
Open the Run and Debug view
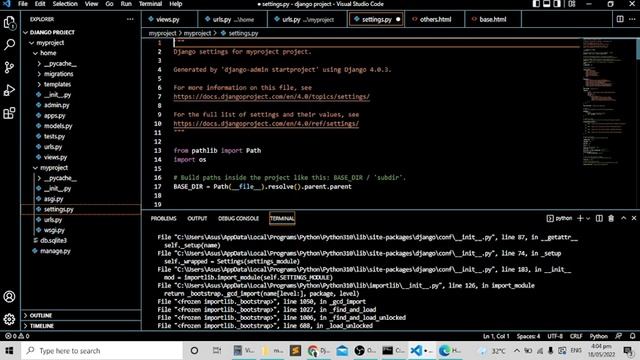pyautogui.click(x=9, y=90)
